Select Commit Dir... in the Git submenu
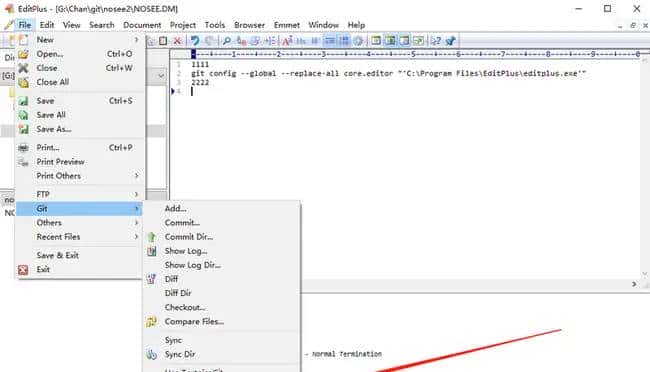Screen dimensions: 650x372 click(222, 237)
